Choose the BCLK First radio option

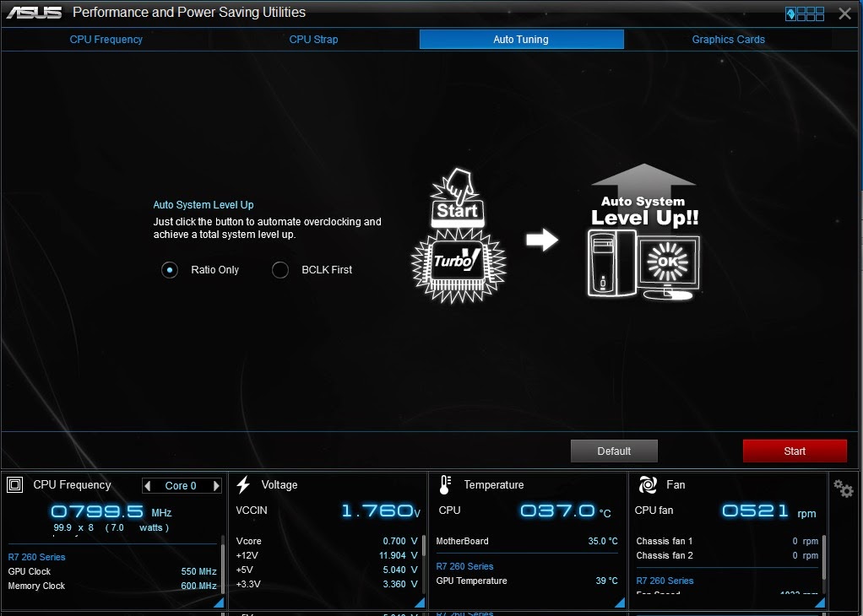coord(280,270)
